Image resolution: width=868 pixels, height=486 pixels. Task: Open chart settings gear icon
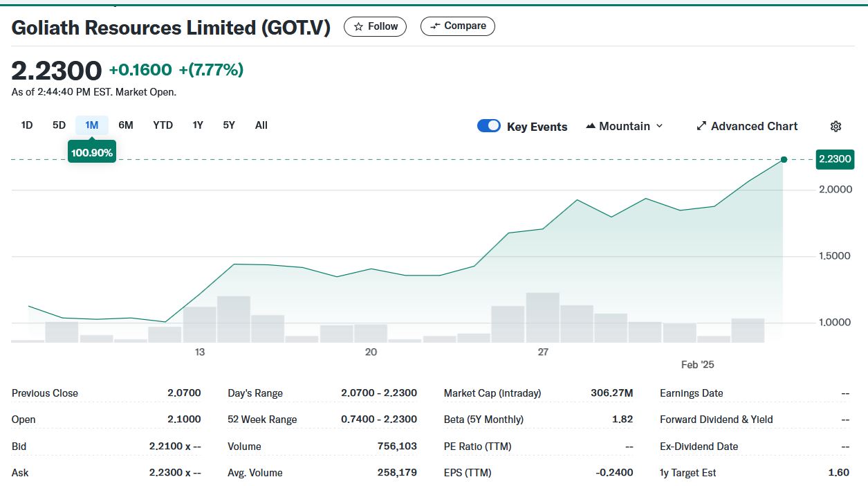pos(835,126)
